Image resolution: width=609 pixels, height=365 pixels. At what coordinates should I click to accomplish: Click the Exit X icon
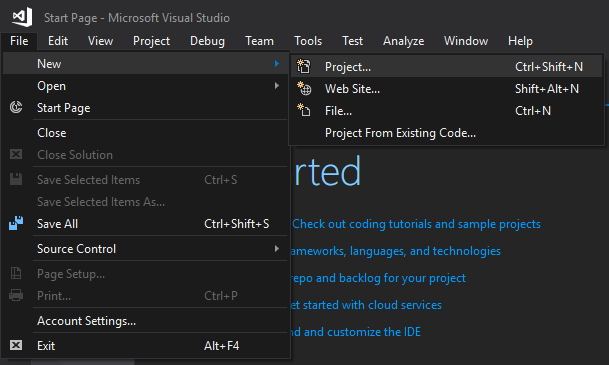pos(16,345)
